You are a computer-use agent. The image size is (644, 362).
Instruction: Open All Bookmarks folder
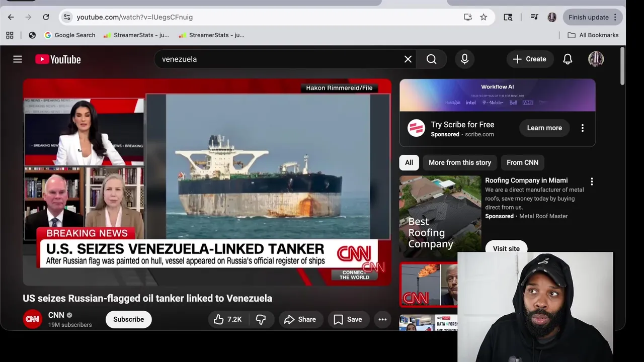click(593, 35)
